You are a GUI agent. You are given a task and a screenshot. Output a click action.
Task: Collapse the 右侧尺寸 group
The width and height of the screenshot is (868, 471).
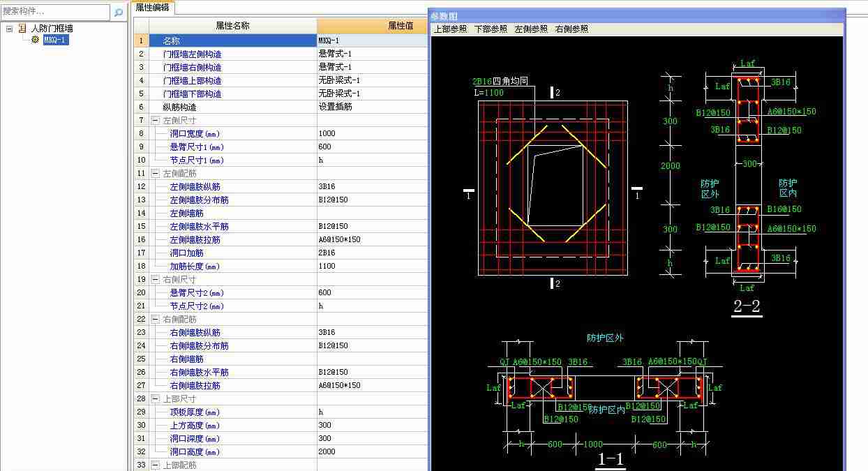click(x=155, y=279)
